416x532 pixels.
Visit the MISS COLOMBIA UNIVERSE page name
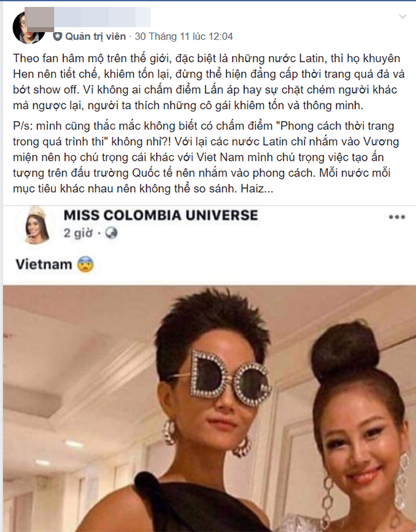click(161, 216)
